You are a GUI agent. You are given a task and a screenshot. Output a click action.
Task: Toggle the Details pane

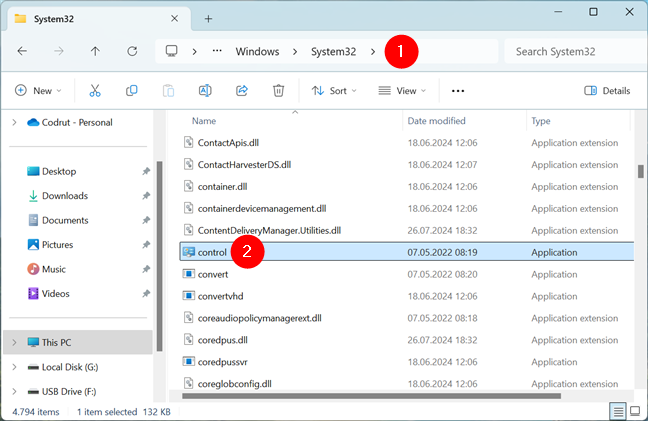click(x=607, y=90)
